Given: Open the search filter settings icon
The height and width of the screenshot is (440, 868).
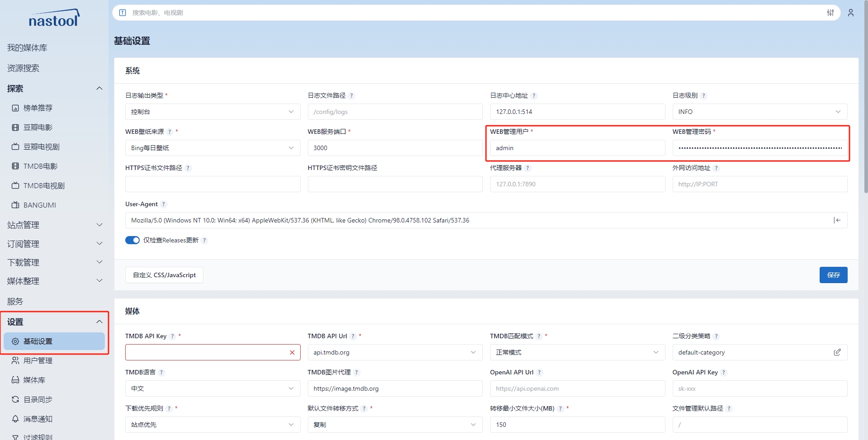Looking at the screenshot, I should point(830,13).
